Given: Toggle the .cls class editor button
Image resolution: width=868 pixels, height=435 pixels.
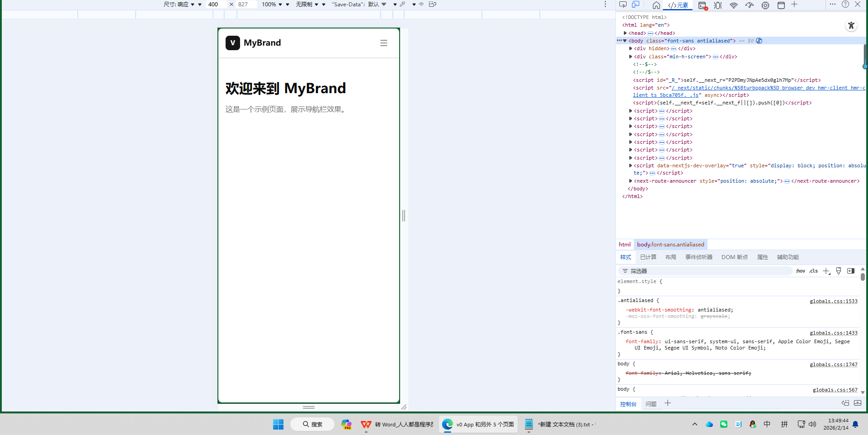Looking at the screenshot, I should (813, 271).
